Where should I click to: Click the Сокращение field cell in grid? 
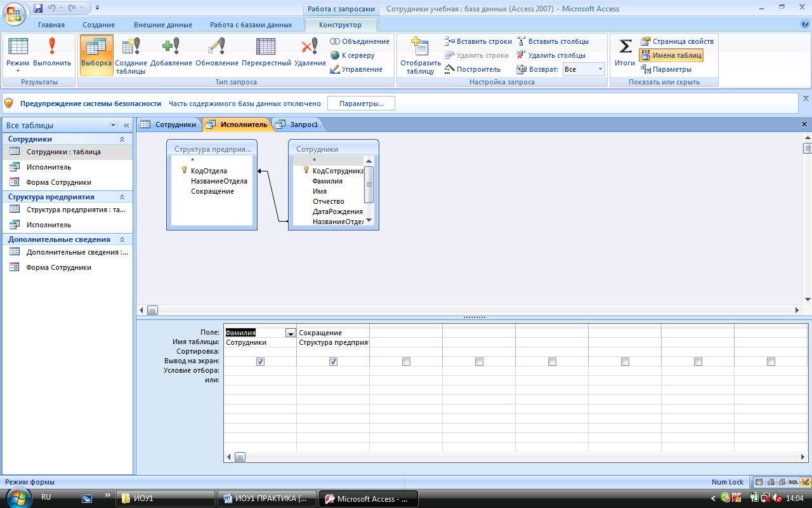pos(333,333)
